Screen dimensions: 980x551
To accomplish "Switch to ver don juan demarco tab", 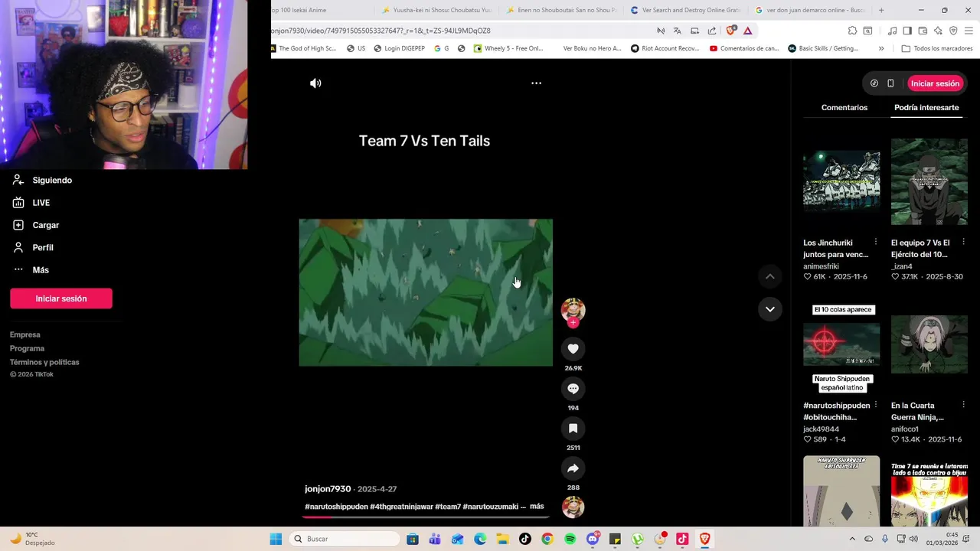I will (x=810, y=10).
